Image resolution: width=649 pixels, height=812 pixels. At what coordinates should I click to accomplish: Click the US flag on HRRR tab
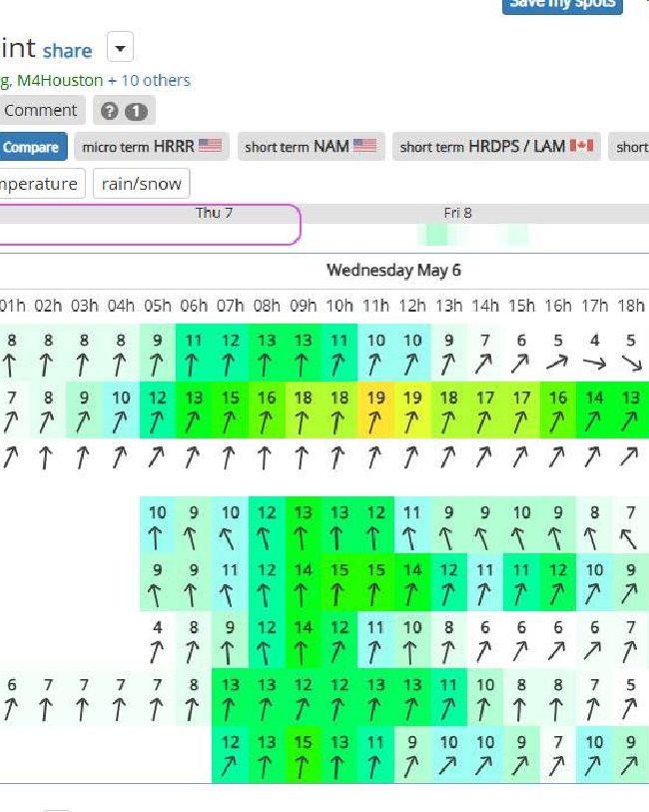coord(210,146)
